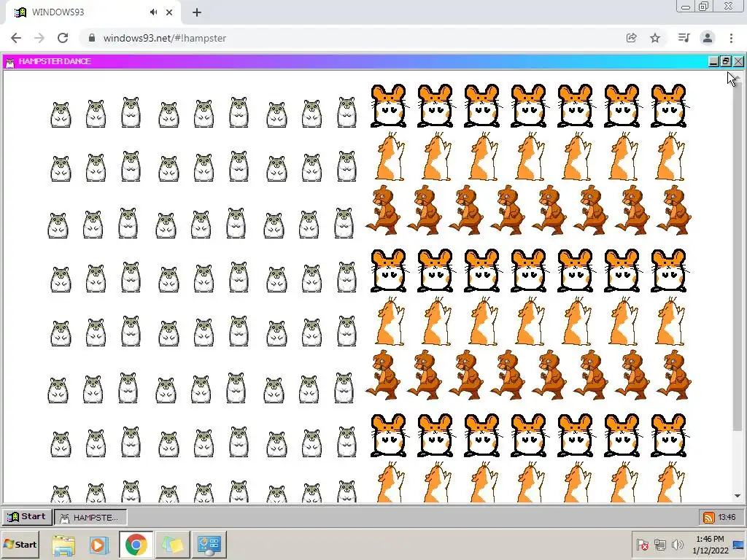Go back in browser history
This screenshot has height=560, width=747.
point(16,38)
